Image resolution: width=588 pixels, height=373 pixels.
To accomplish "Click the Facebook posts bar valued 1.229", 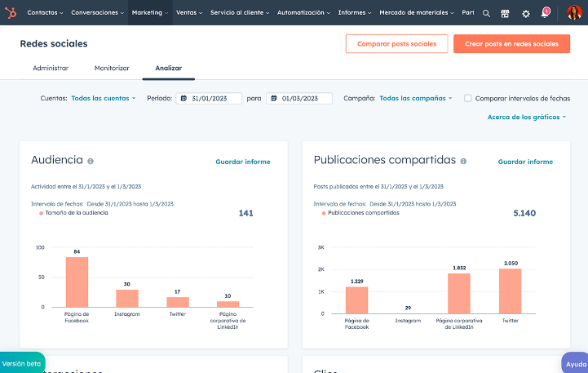I will coord(356,300).
